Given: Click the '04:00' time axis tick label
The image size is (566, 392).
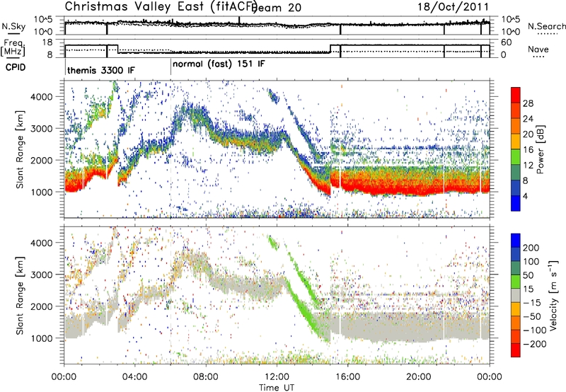Looking at the screenshot, I should pos(134,377).
